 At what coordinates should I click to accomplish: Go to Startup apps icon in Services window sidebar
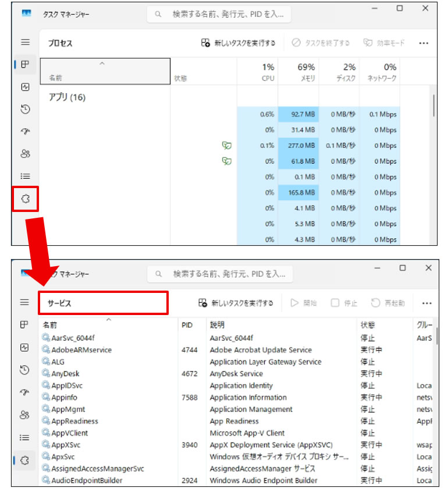click(24, 392)
